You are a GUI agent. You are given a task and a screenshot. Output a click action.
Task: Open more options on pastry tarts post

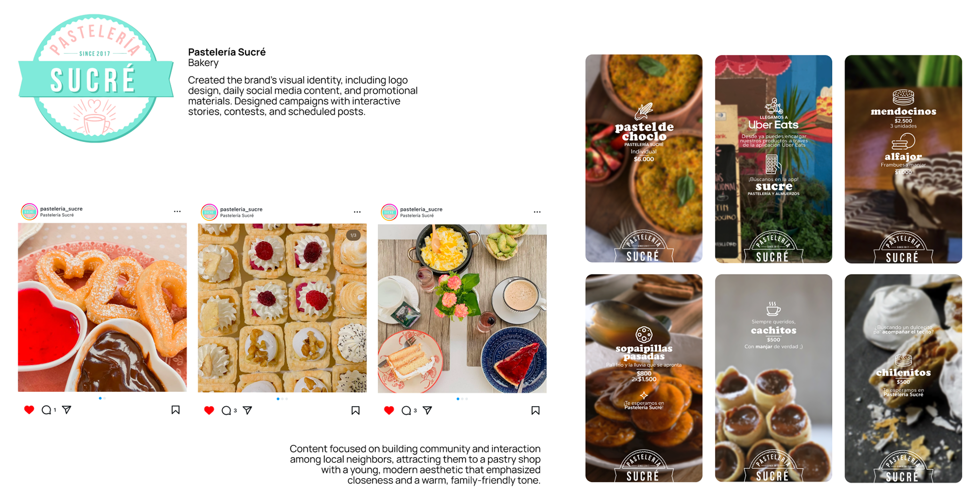357,212
